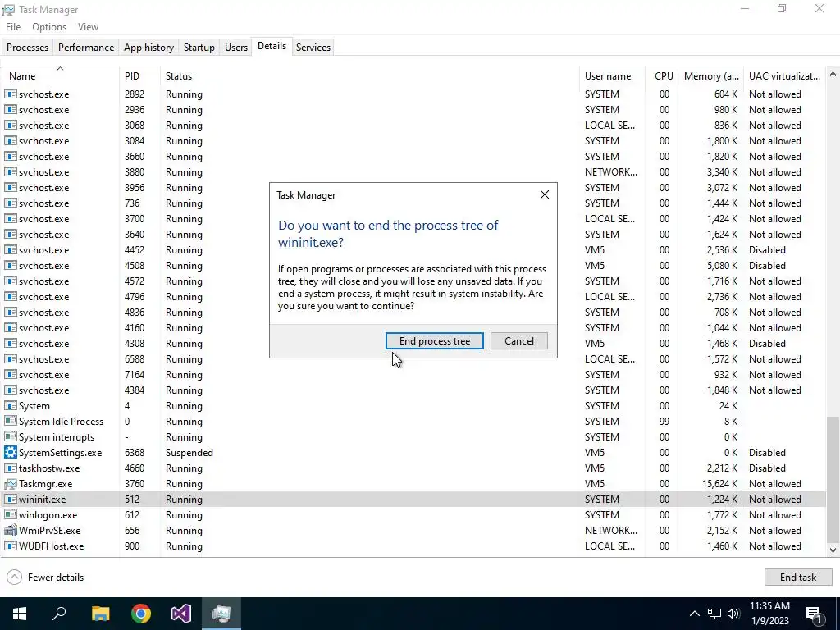
Task: Click the wininit.exe process icon
Action: [10, 500]
